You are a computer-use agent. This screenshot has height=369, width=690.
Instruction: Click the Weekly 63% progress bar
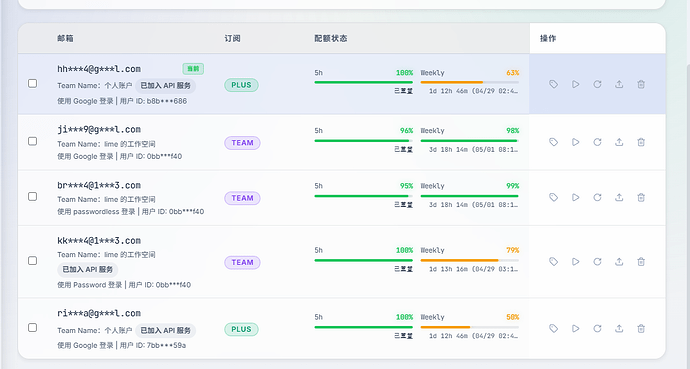tap(470, 82)
